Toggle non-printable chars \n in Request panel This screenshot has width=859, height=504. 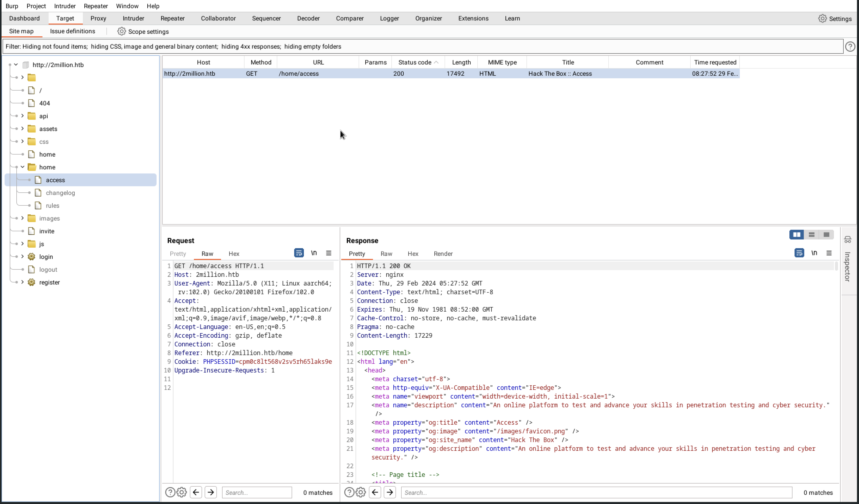[x=314, y=253]
